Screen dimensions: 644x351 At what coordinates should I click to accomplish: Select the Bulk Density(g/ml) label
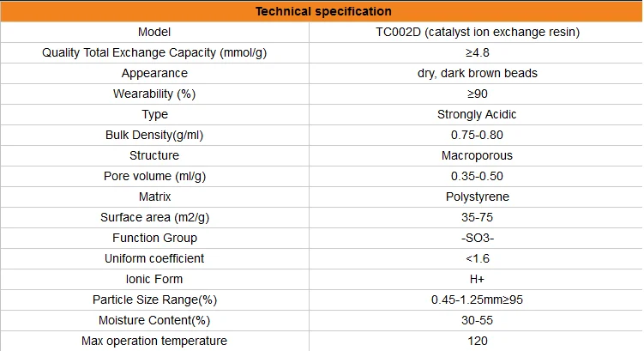pyautogui.click(x=154, y=135)
